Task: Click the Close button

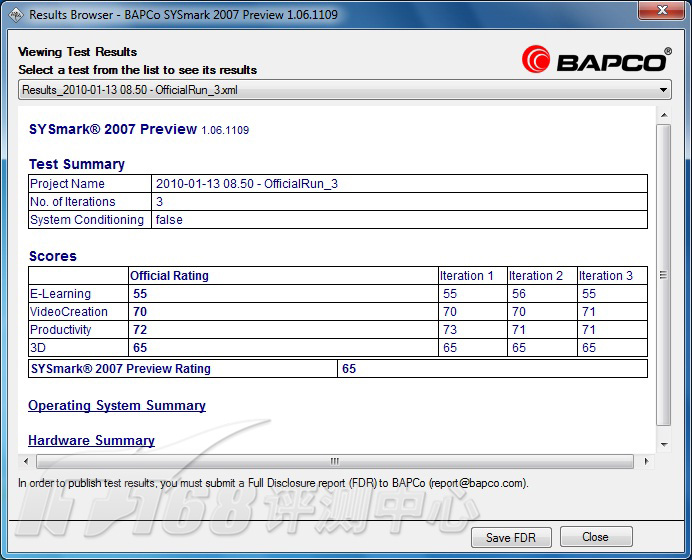Action: [596, 537]
